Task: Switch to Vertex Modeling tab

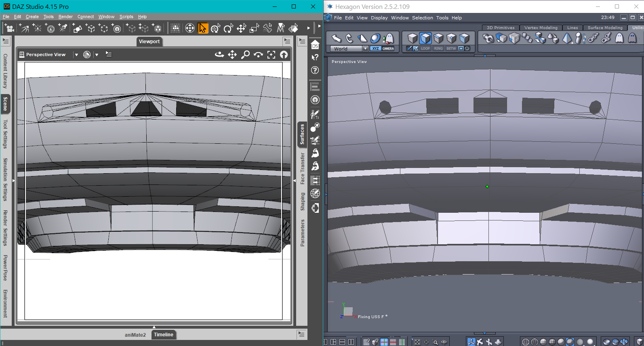Action: [541, 28]
